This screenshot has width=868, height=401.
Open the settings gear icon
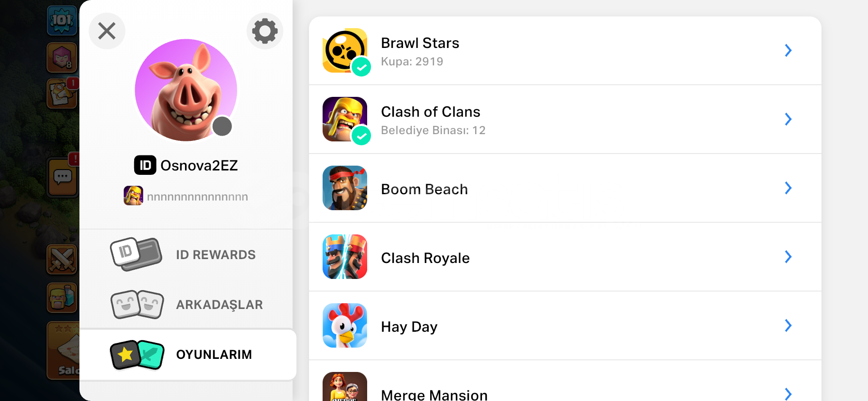(x=264, y=31)
